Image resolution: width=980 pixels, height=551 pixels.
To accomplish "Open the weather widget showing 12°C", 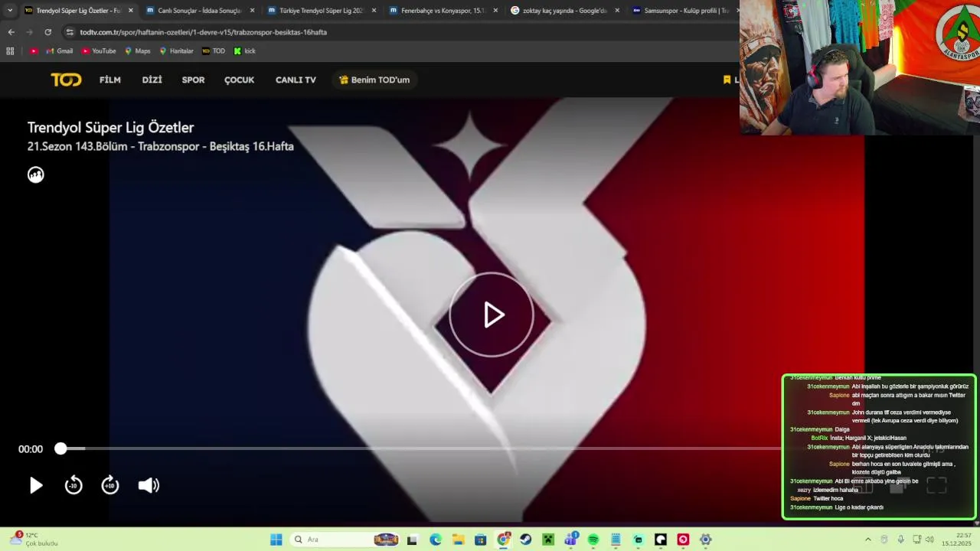I will (32, 540).
